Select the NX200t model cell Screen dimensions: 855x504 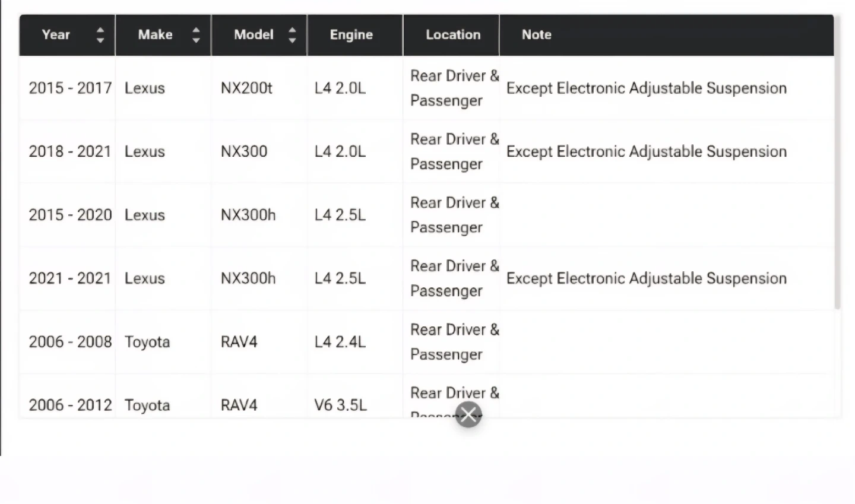(x=246, y=88)
